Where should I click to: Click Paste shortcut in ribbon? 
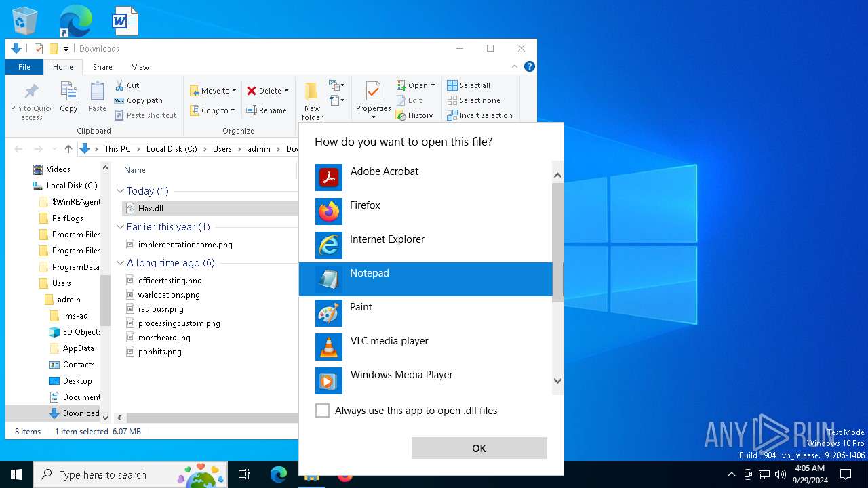click(146, 115)
